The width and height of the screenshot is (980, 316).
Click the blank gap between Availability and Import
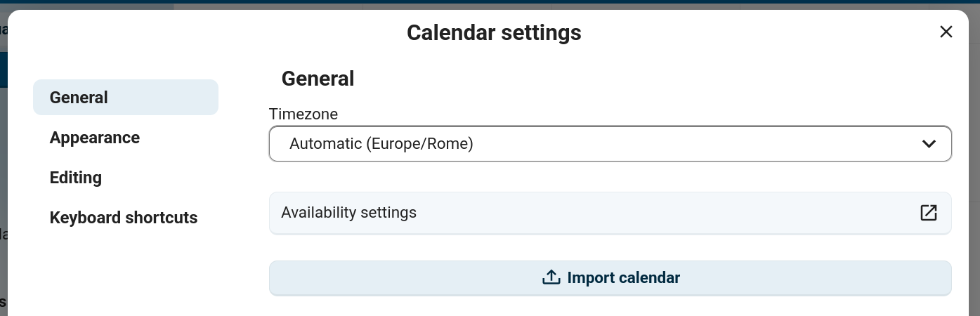pos(610,247)
